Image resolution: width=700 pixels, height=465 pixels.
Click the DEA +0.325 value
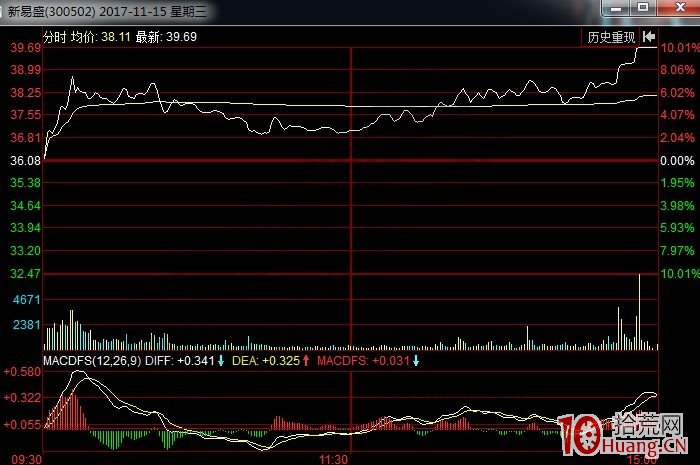point(266,361)
